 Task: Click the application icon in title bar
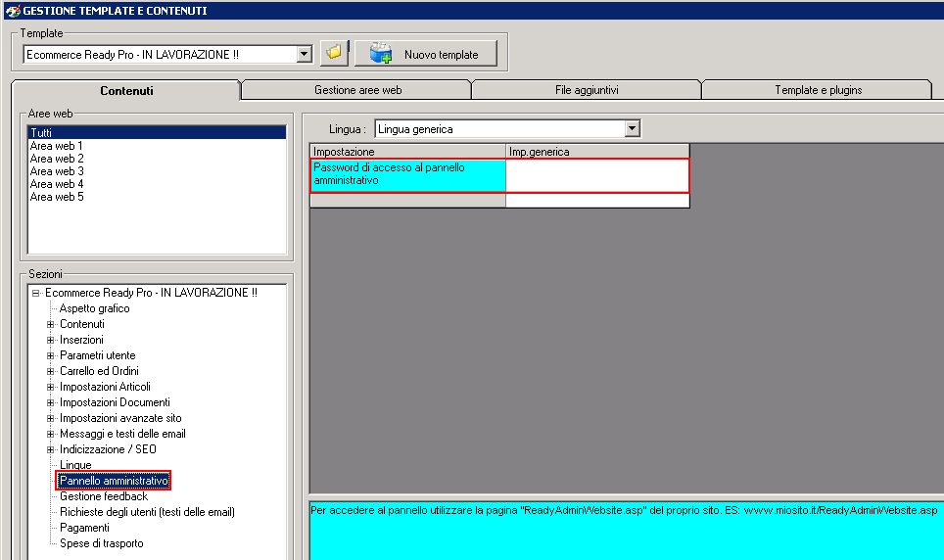(x=13, y=10)
